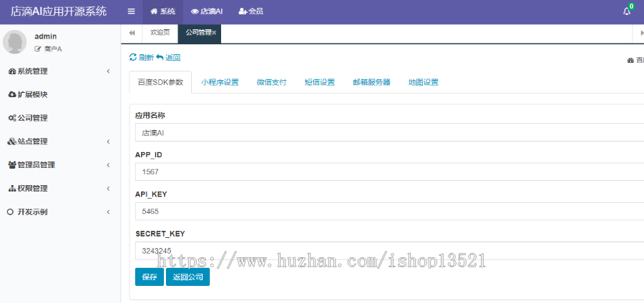Focus the API_KEY input field
644x303 pixels.
[389, 211]
